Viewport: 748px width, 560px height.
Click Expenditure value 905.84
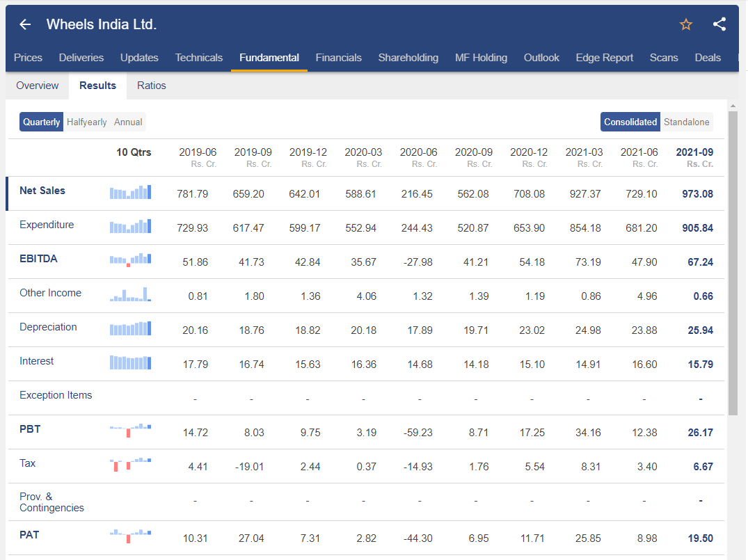tap(697, 228)
